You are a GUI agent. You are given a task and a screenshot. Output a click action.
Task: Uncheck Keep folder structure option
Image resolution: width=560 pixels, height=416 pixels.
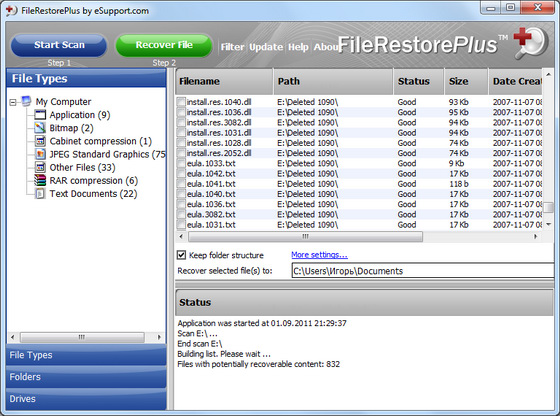point(181,255)
